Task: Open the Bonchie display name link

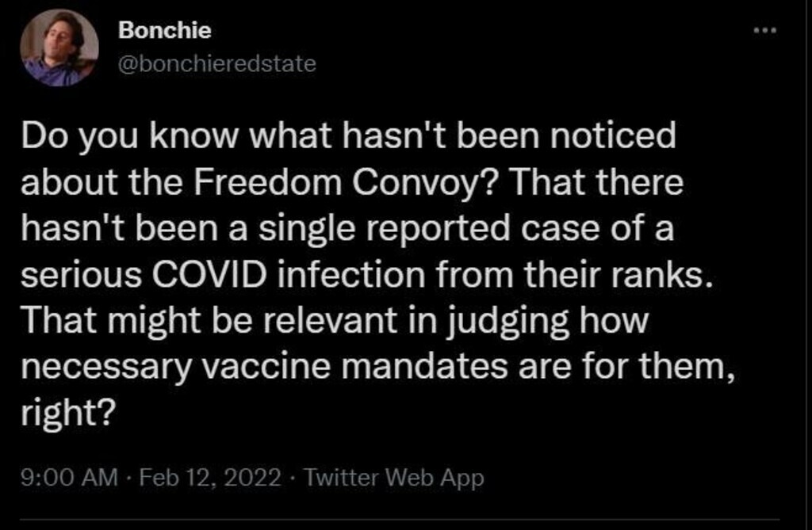Action: 164,31
